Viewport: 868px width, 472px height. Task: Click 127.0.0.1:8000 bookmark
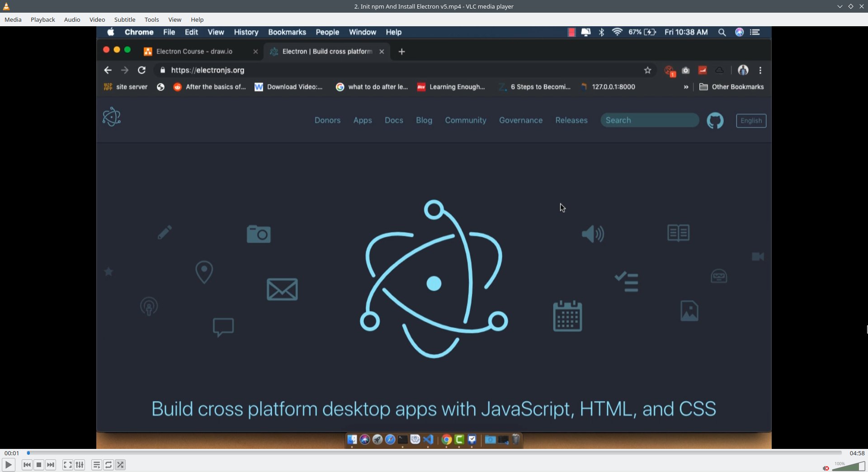point(608,87)
